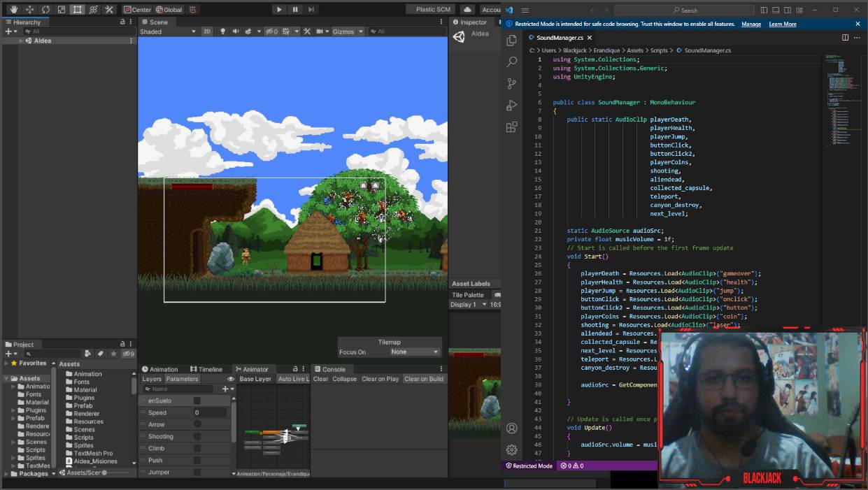This screenshot has width=868, height=490.
Task: Show the Animator Layers list
Action: pos(152,379)
